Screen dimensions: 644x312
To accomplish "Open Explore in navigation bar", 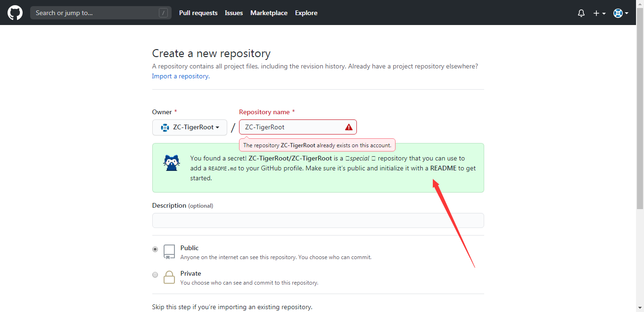I will click(306, 13).
